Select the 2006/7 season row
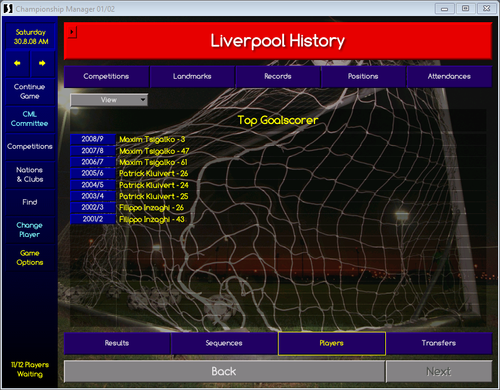The image size is (500, 390). point(93,162)
